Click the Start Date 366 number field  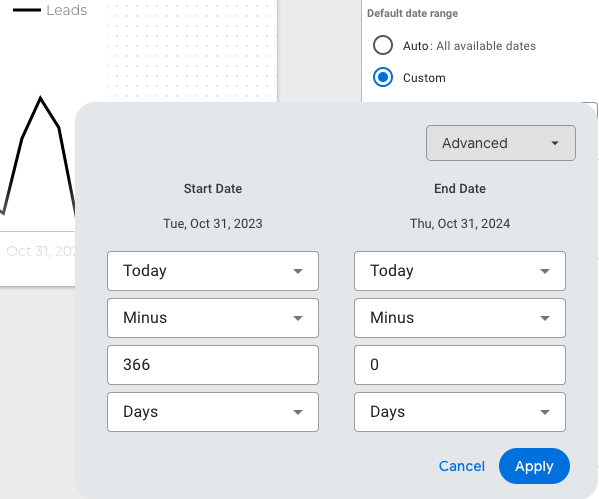click(213, 365)
